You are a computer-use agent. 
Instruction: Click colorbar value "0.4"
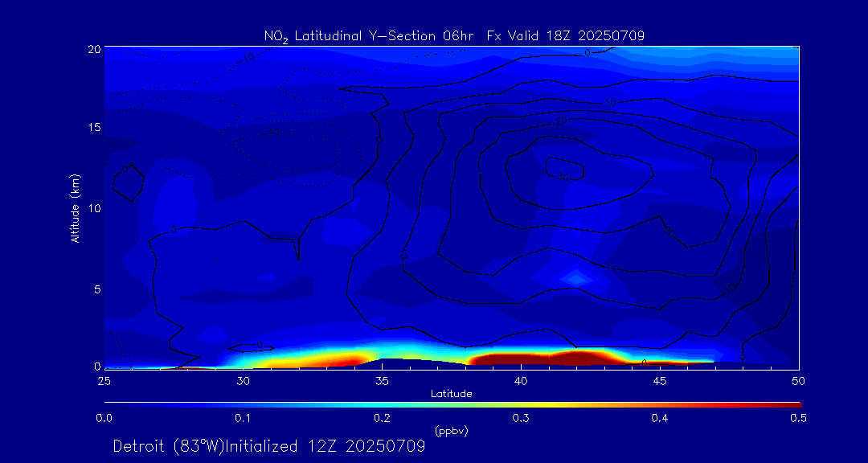(660, 420)
